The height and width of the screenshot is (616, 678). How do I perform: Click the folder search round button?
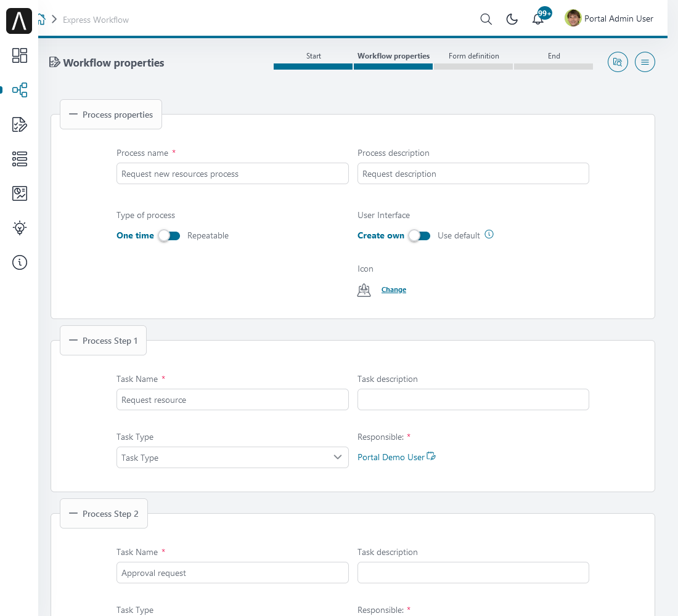618,62
